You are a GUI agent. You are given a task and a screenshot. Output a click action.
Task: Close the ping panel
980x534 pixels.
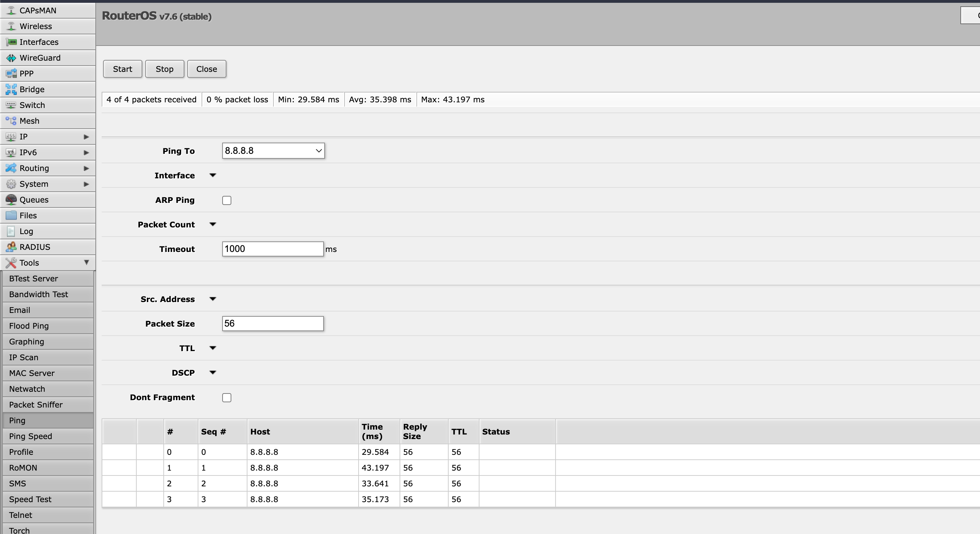point(206,69)
